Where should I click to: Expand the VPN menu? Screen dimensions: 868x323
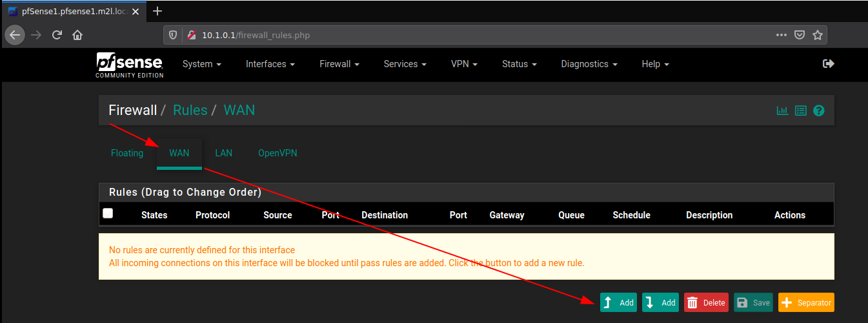click(x=465, y=64)
